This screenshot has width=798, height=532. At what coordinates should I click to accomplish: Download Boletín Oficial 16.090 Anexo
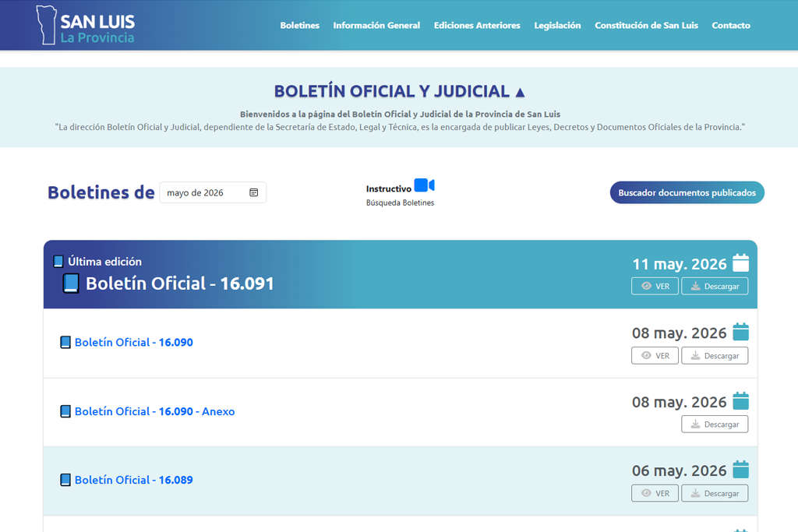715,425
